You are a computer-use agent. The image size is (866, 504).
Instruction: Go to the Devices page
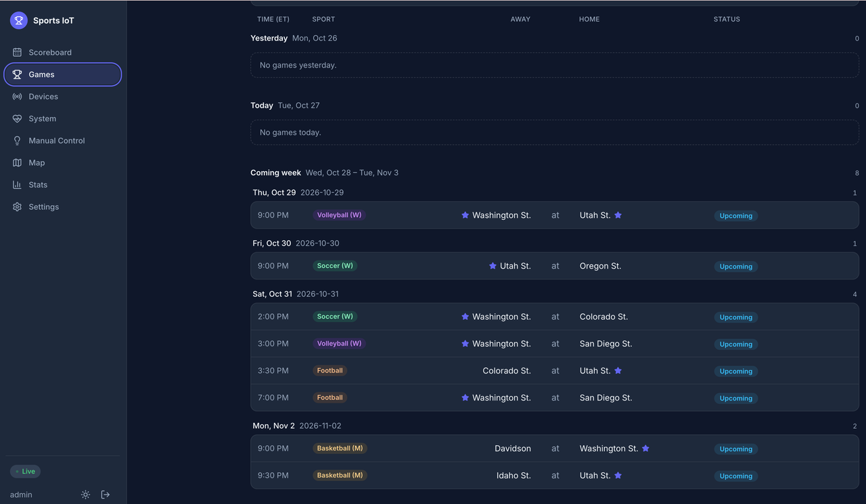coord(63,97)
